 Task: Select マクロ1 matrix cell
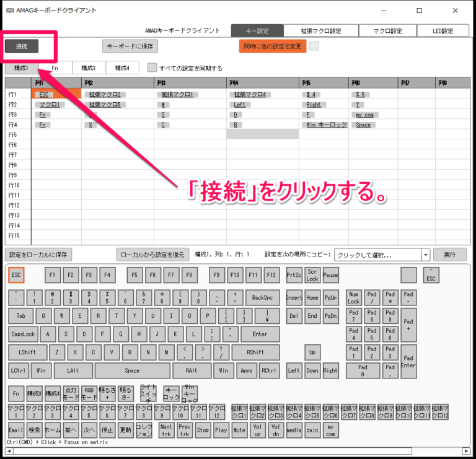click(56, 104)
